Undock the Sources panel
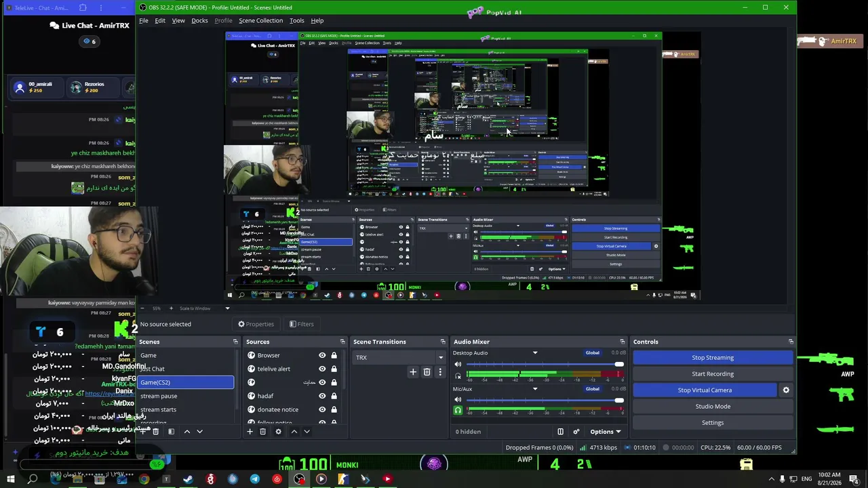868x488 pixels. tap(342, 342)
